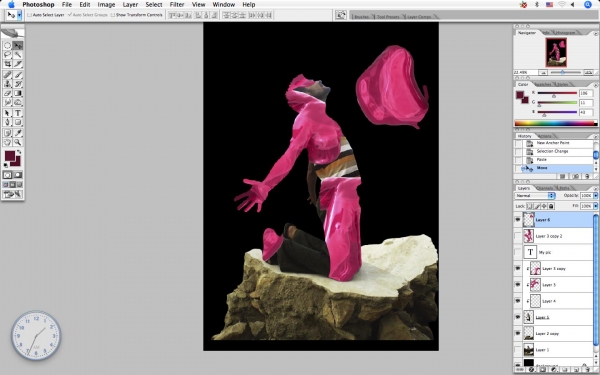Hide Layer 6 with eye icon

[518, 220]
